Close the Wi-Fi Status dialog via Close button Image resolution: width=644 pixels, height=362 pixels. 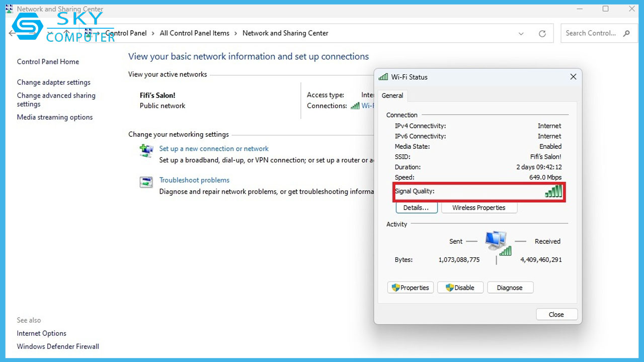556,314
